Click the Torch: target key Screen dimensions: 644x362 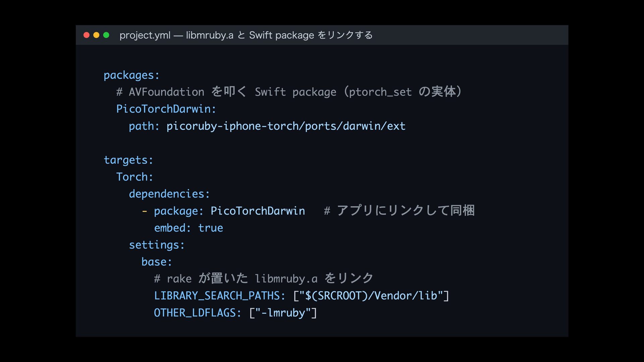coord(135,177)
